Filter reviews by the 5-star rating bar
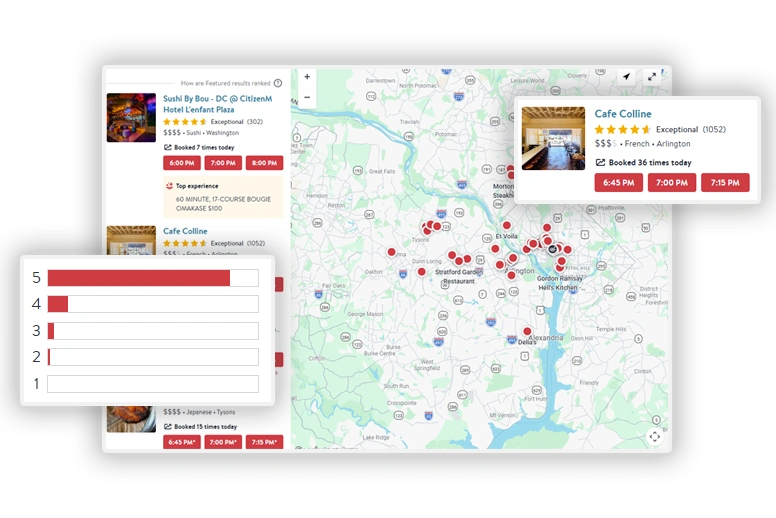The height and width of the screenshot is (518, 776). pos(152,278)
